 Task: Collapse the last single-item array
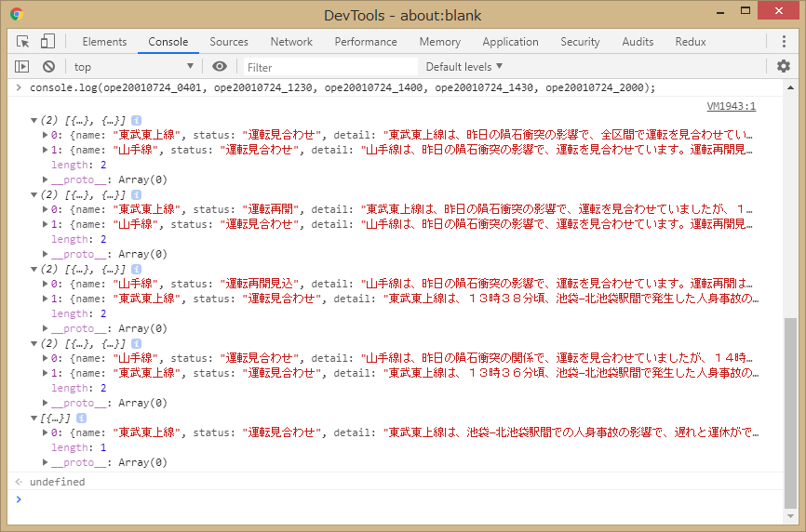34,418
